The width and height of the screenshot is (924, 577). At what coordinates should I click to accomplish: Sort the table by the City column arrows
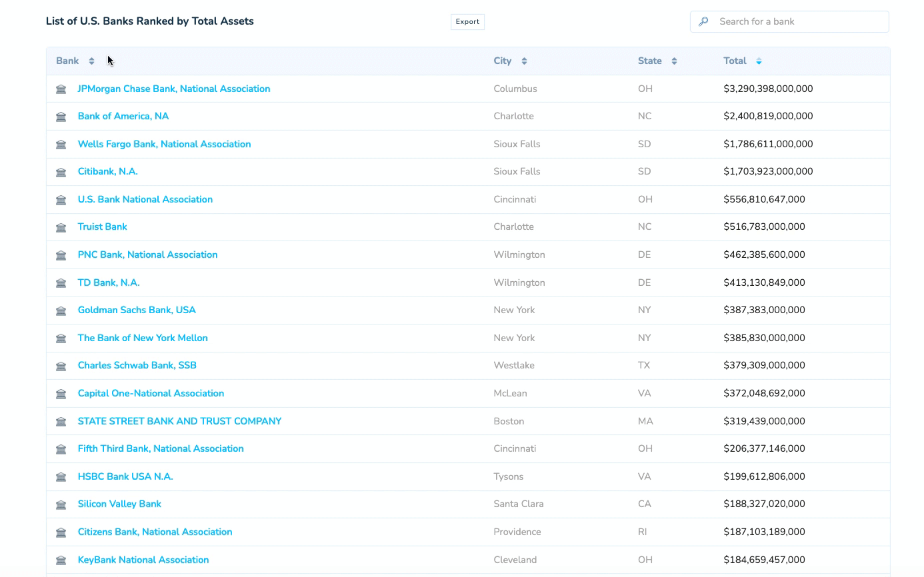[524, 61]
